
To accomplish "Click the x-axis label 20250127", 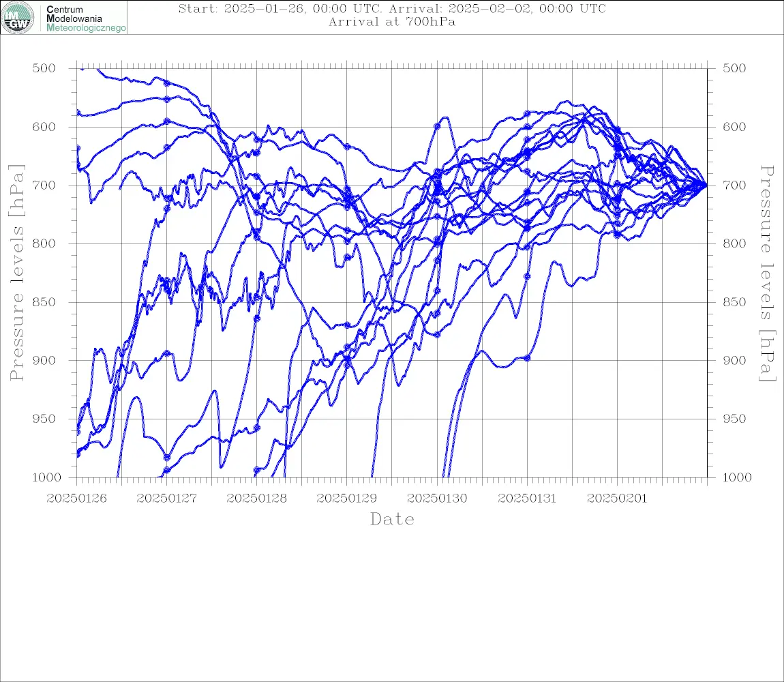I will [x=166, y=499].
